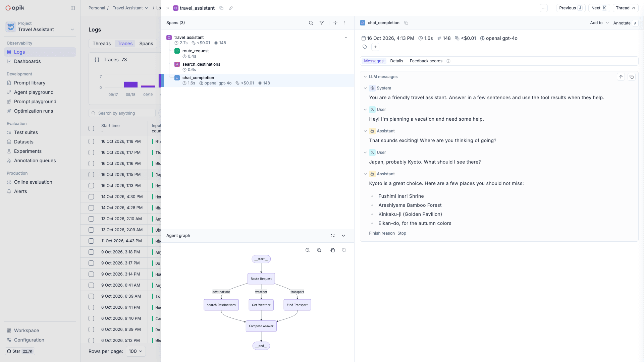The height and width of the screenshot is (362, 644).
Task: Open Spans panel vertical-dots menu
Action: point(345,23)
